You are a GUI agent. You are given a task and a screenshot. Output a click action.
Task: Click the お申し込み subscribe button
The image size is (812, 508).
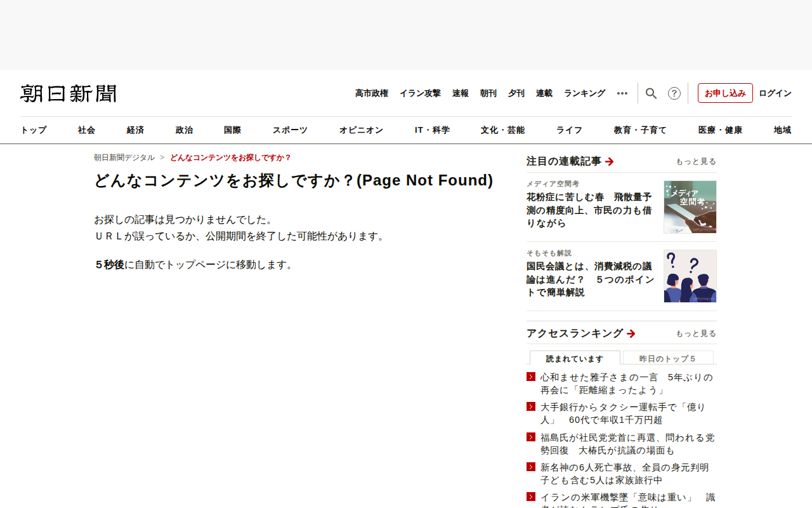(725, 93)
